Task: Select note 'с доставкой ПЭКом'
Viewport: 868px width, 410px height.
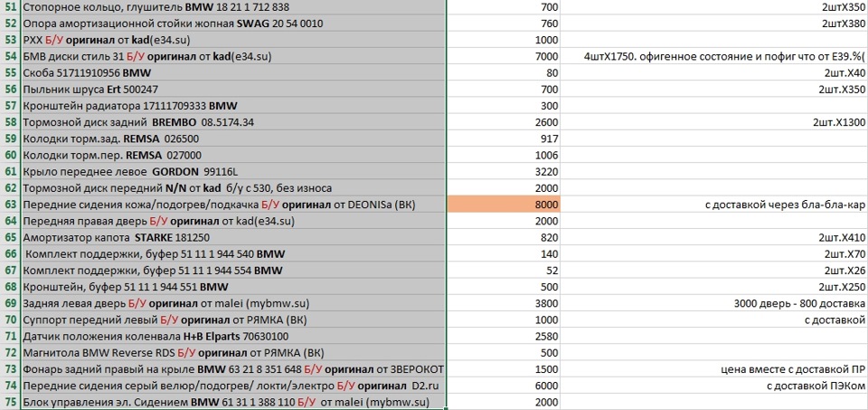Action: tap(714, 386)
